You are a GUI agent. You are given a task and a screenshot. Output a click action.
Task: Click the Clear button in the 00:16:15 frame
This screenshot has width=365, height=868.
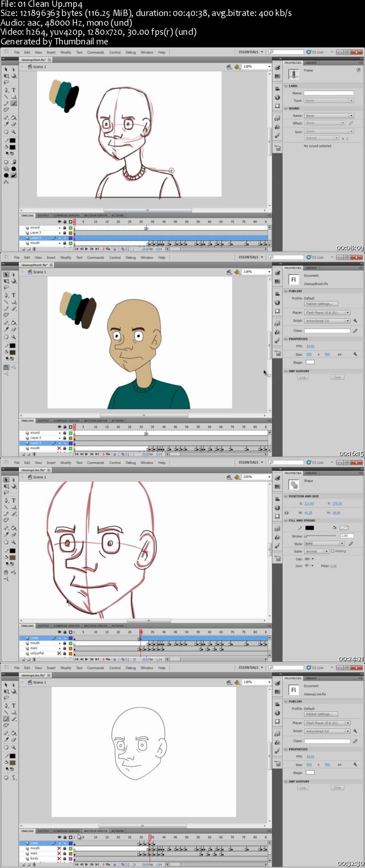[338, 377]
